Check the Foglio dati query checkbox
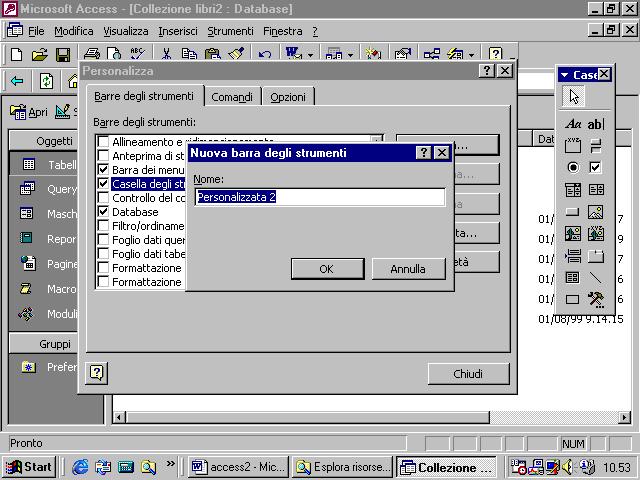640x480 pixels. pyautogui.click(x=103, y=240)
